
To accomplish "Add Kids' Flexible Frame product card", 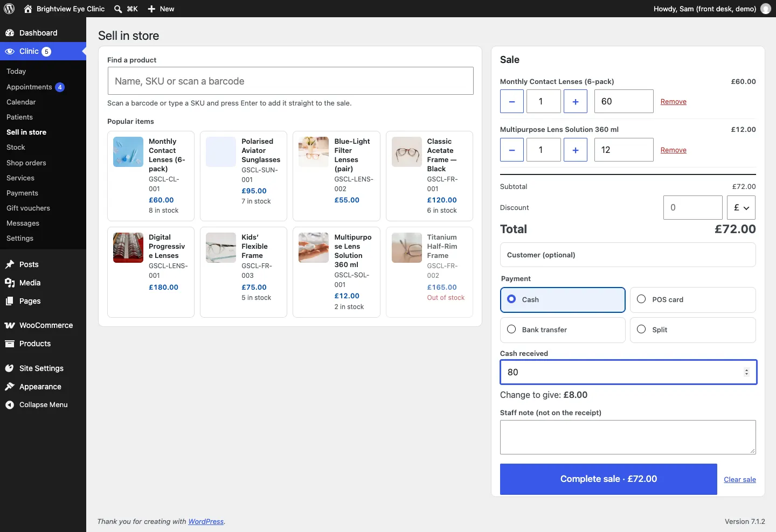I will pyautogui.click(x=244, y=272).
